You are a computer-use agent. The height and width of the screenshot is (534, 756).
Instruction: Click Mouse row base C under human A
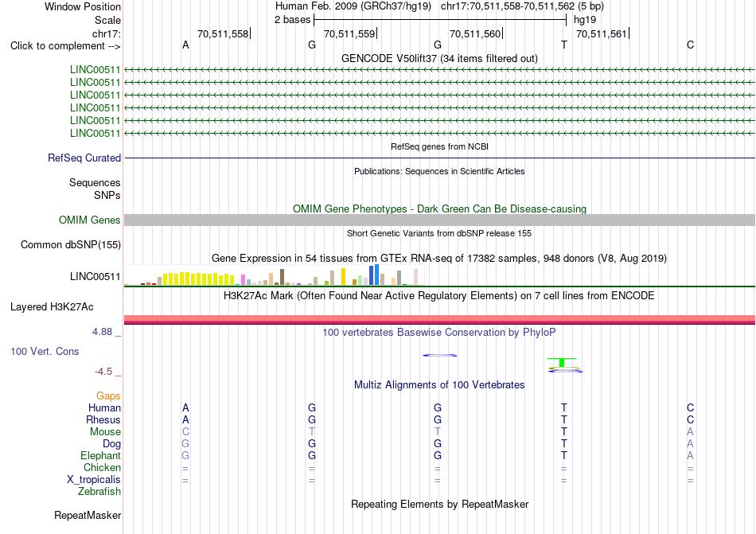coord(185,432)
